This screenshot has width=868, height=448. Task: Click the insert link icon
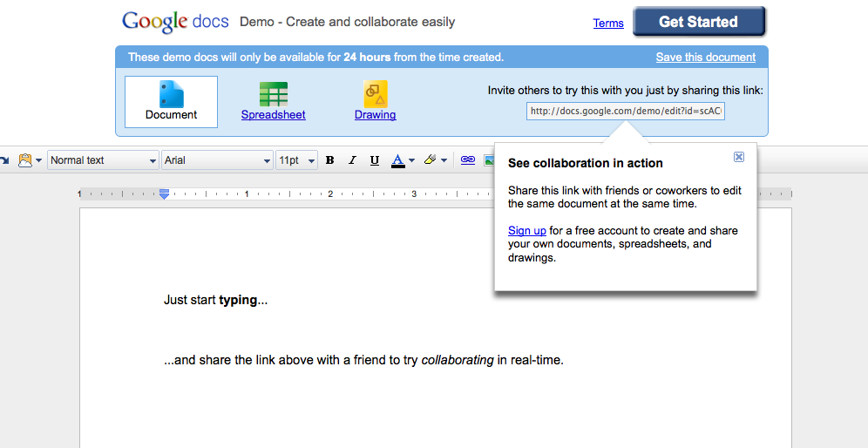[x=468, y=160]
